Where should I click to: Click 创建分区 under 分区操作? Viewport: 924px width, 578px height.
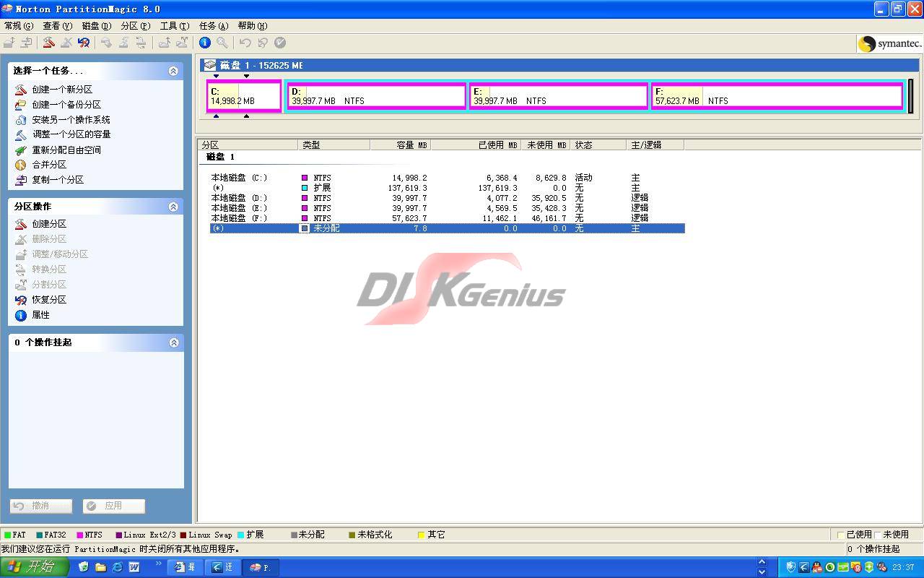click(x=49, y=224)
